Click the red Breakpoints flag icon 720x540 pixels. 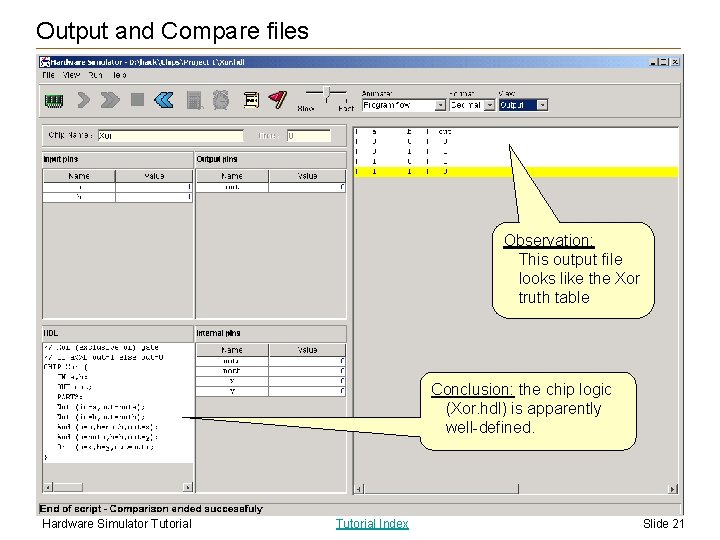click(278, 100)
